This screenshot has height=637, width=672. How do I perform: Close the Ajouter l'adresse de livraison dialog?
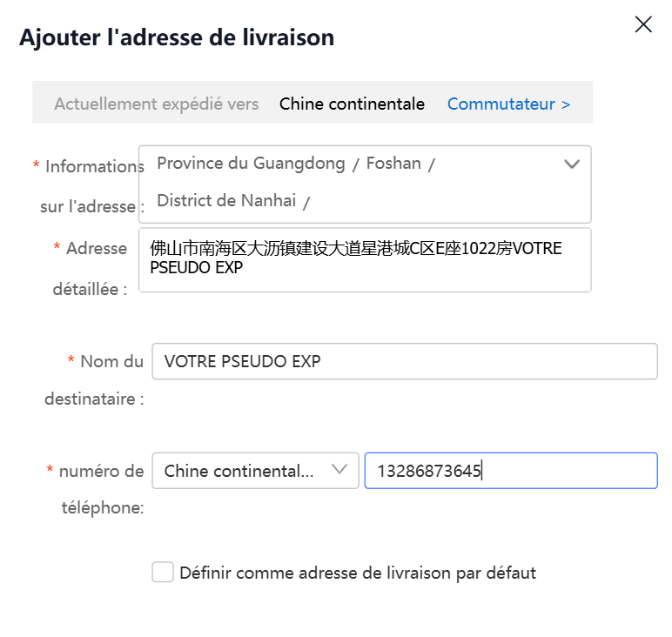point(643,24)
